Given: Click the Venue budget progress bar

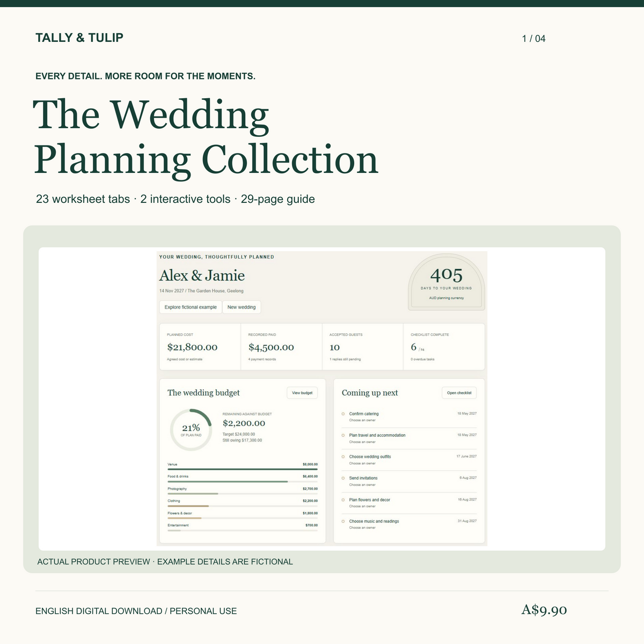Looking at the screenshot, I should (x=243, y=469).
